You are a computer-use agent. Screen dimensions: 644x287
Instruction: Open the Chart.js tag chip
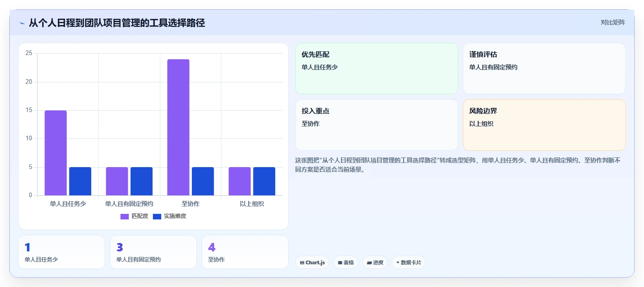pyautogui.click(x=312, y=262)
